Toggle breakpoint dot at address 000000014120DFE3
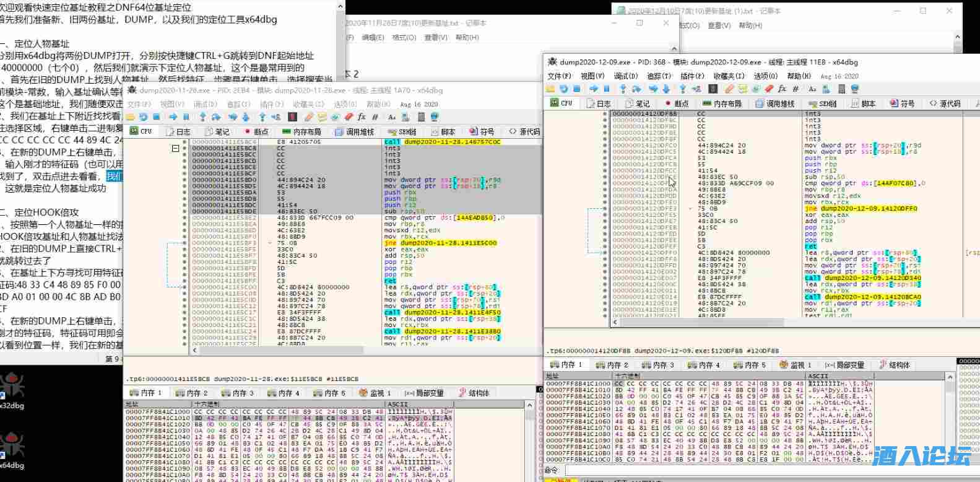The image size is (980, 482). click(605, 209)
